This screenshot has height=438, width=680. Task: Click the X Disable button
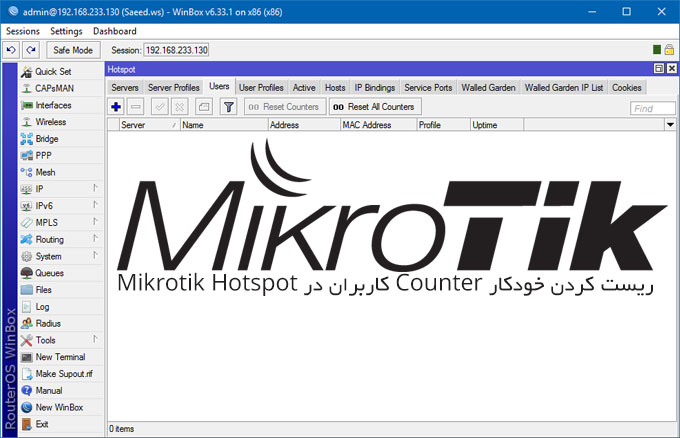(x=180, y=107)
